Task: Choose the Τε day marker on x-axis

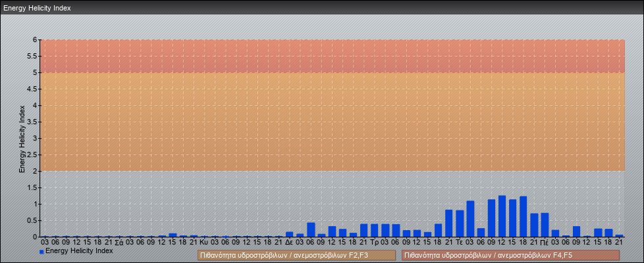Action: 459,242
